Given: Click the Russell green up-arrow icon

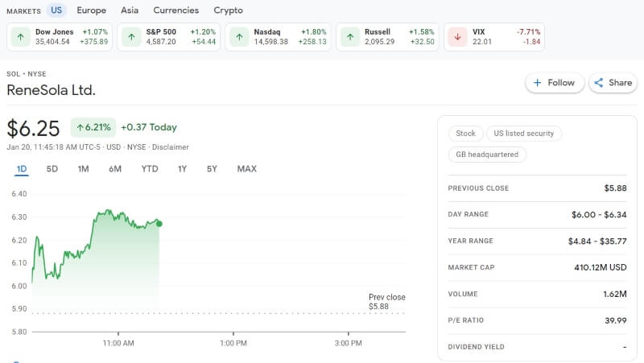Looking at the screenshot, I should click(x=350, y=37).
